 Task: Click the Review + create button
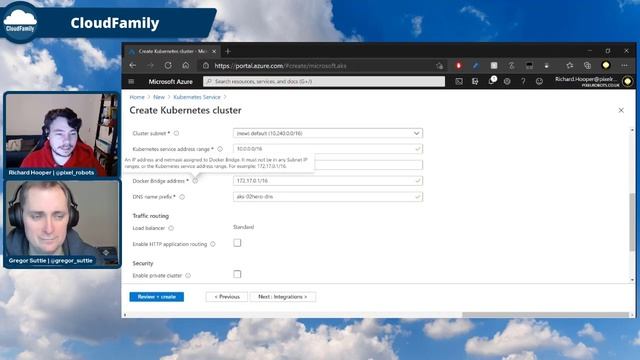[x=157, y=297]
